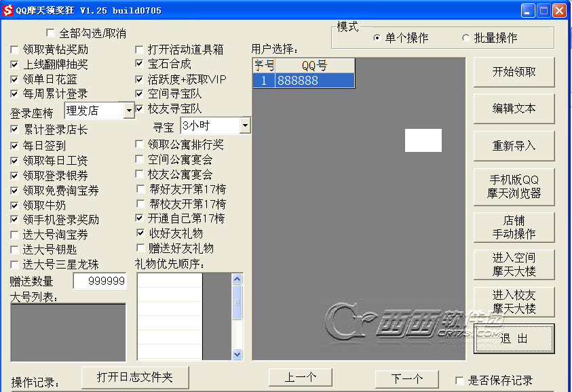Uncheck 累计登录店长 checkbox

click(x=15, y=129)
